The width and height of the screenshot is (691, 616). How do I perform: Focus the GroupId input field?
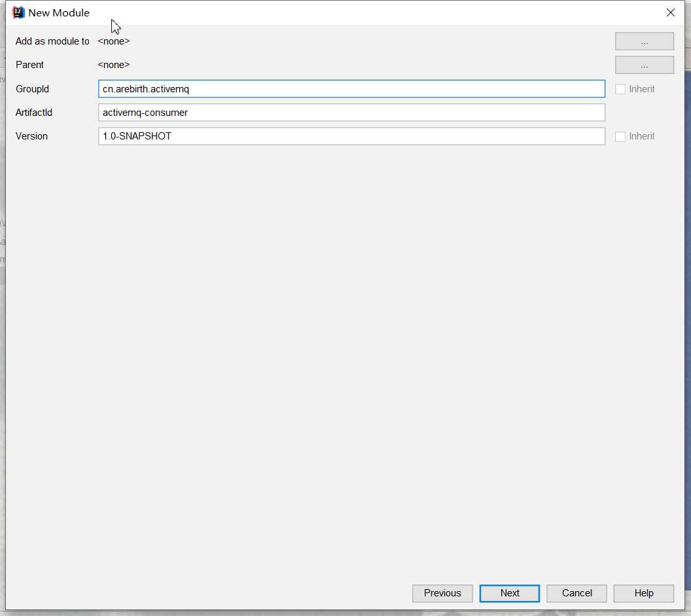click(351, 89)
